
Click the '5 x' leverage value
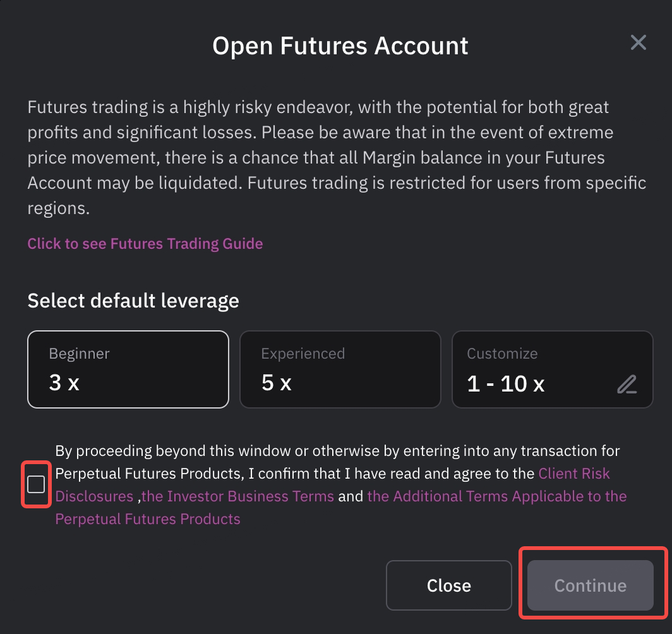[276, 383]
